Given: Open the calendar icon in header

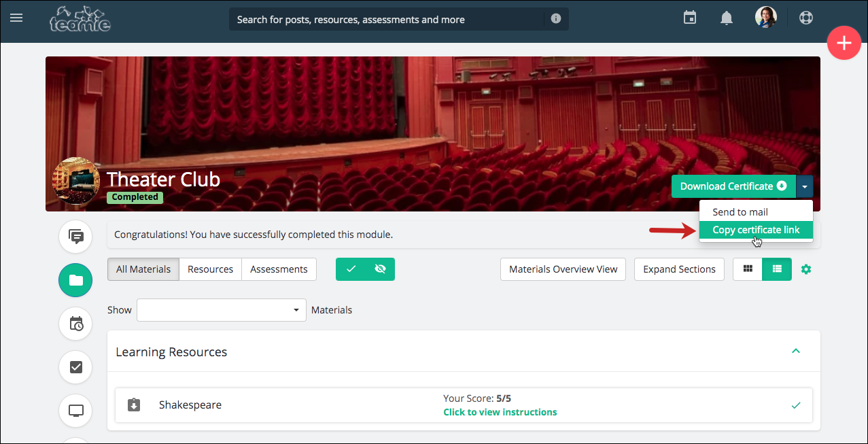Looking at the screenshot, I should pos(690,18).
